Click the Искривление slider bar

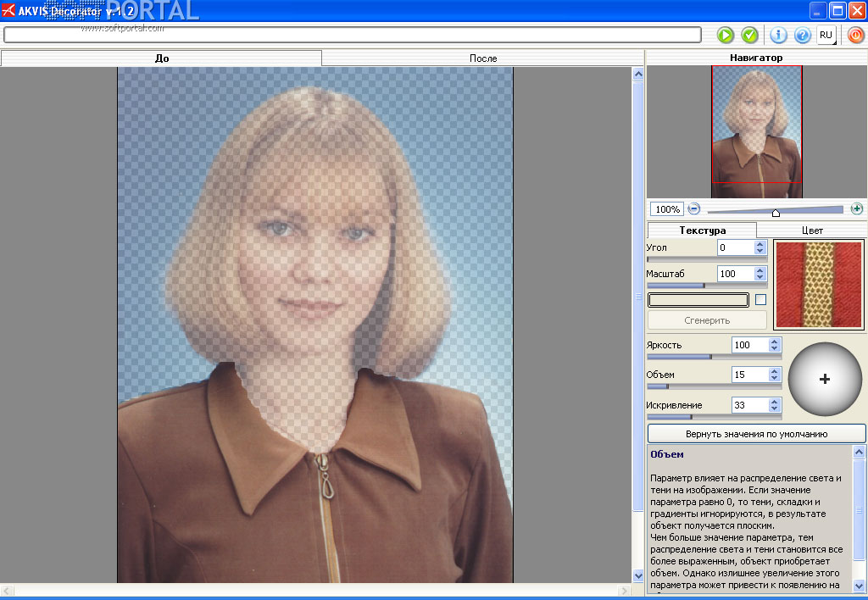[x=714, y=417]
